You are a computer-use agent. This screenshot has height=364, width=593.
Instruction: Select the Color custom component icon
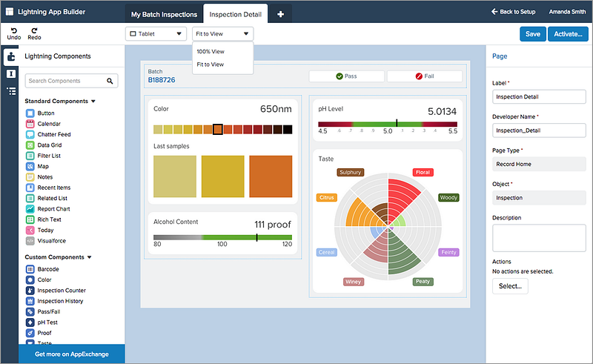tap(30, 279)
